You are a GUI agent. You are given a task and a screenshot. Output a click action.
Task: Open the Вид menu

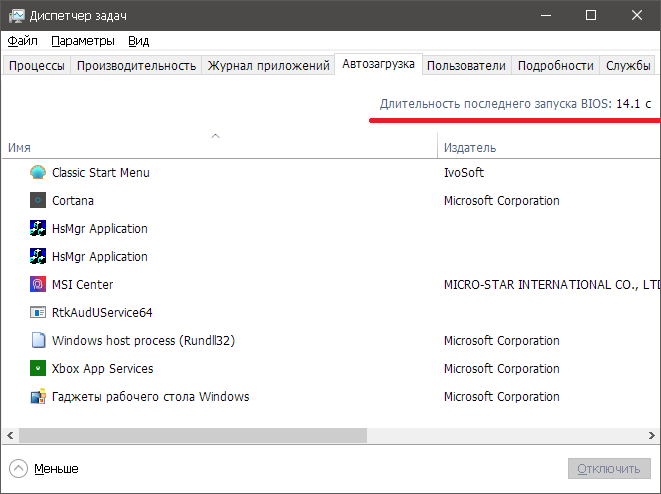coord(138,41)
